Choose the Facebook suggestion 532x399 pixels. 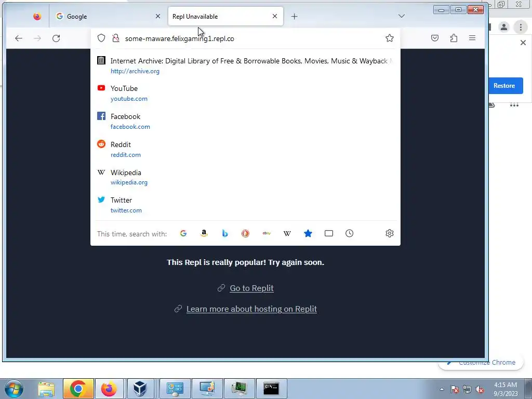pos(245,121)
